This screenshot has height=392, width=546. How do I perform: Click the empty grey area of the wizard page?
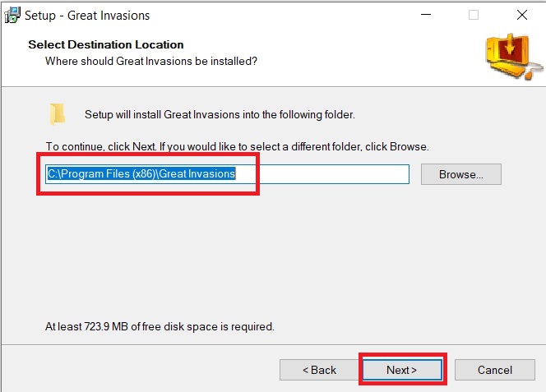271,254
